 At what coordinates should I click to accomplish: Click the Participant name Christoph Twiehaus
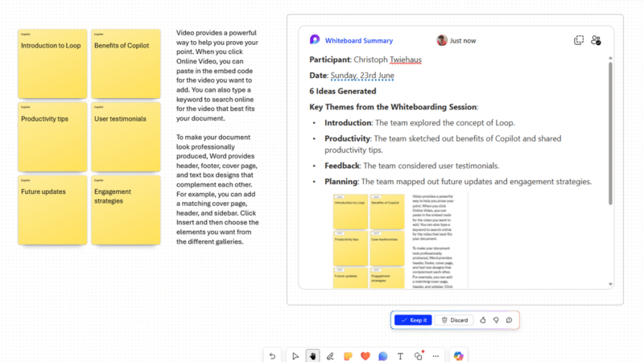388,60
